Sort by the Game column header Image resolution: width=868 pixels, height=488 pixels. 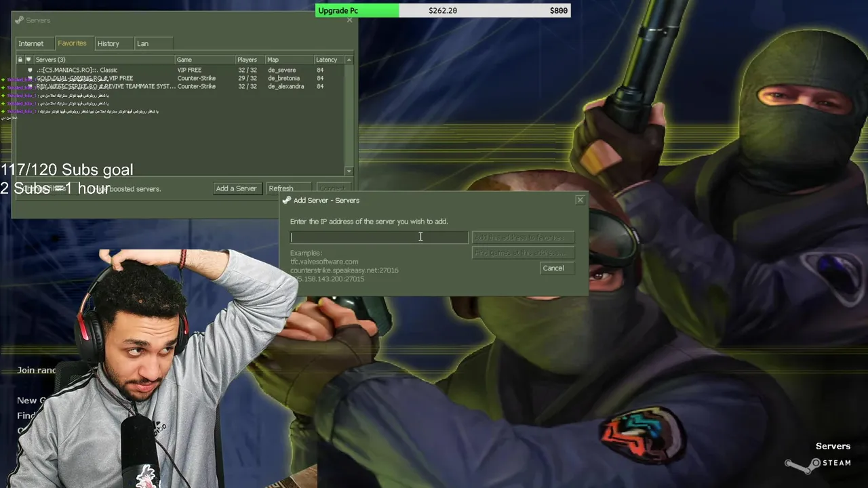[x=205, y=60]
